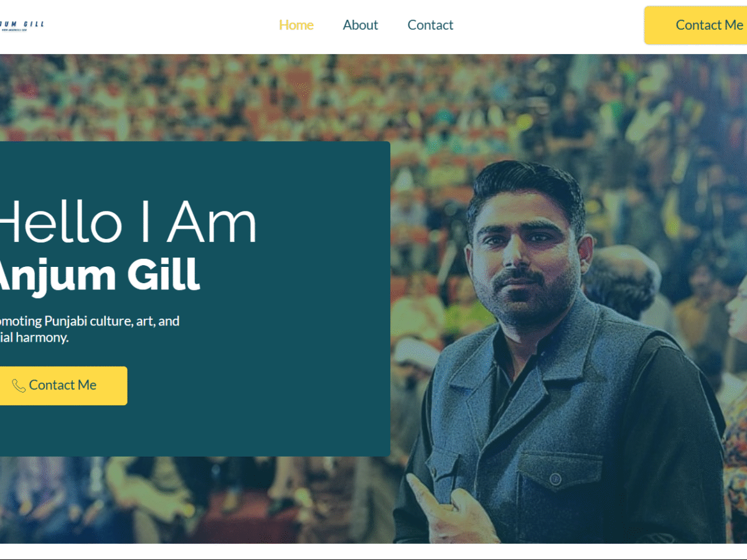
Task: Click the 'Hello I Am' heading
Action: [128, 223]
